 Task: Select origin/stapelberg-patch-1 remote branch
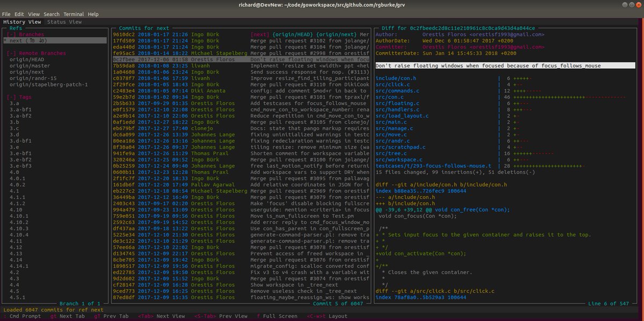pos(48,84)
